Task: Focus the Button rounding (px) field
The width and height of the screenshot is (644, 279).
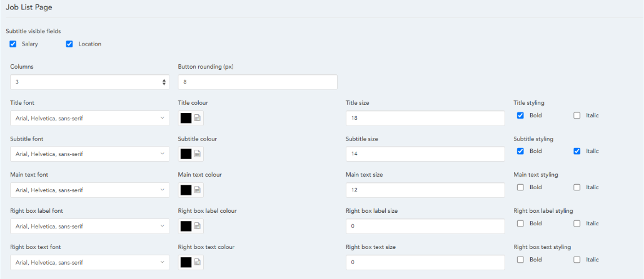Action: click(x=258, y=82)
